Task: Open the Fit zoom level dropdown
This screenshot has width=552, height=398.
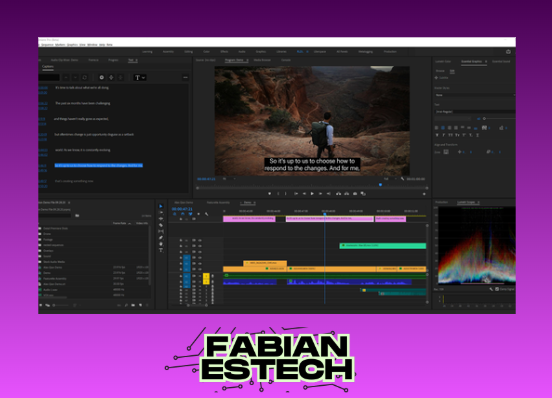Action: tap(229, 179)
